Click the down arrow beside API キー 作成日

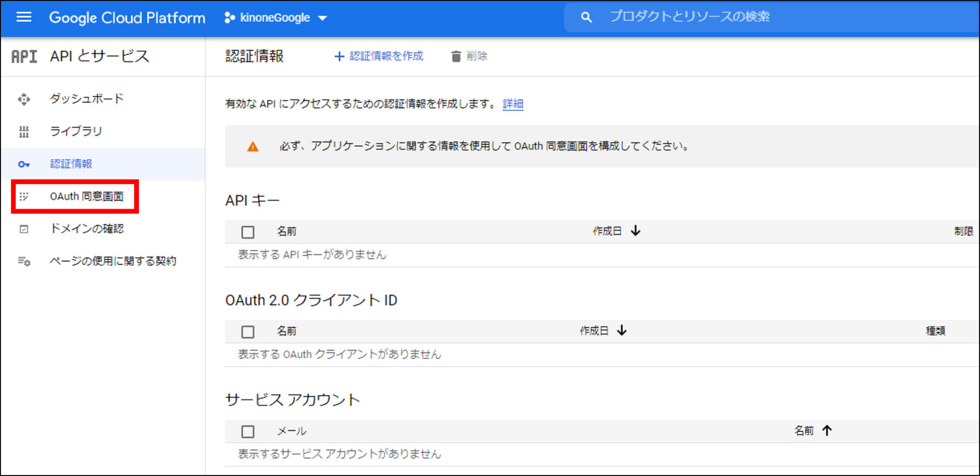[x=635, y=231]
